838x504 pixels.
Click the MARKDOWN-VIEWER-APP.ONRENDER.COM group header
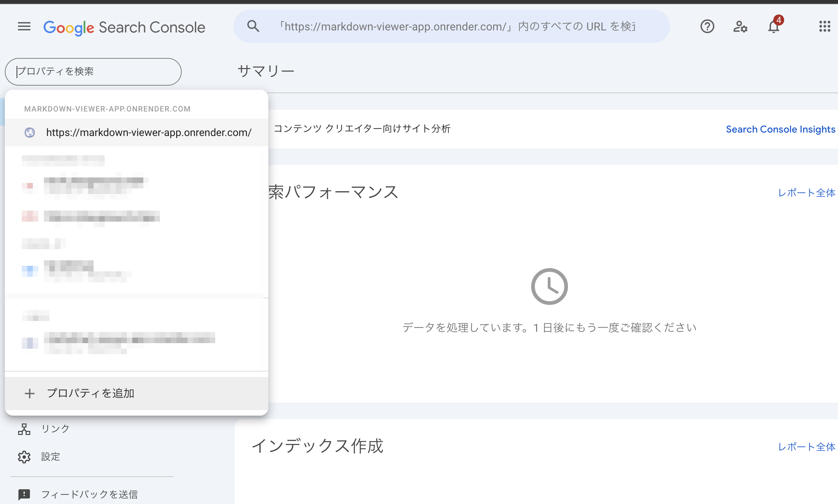point(107,109)
